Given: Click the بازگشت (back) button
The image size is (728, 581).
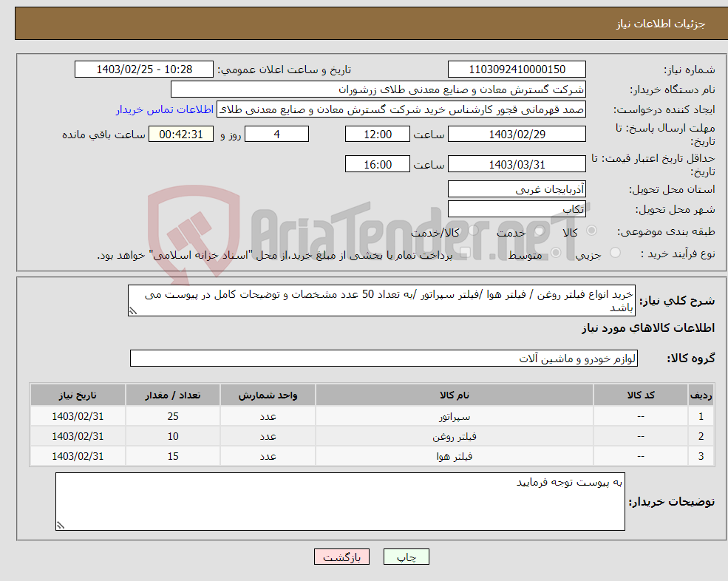Looking at the screenshot, I should [341, 557].
